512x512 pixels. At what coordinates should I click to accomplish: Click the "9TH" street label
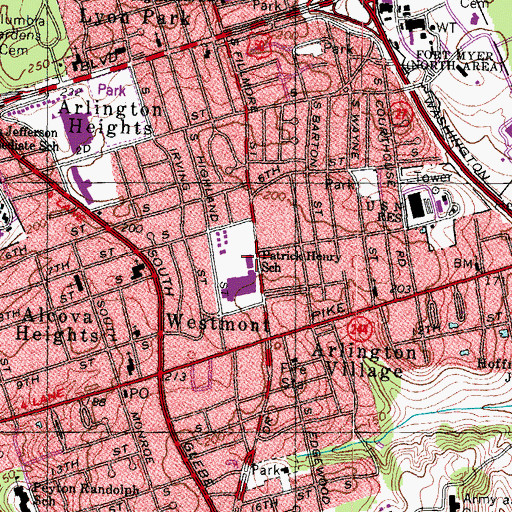coord(28,382)
